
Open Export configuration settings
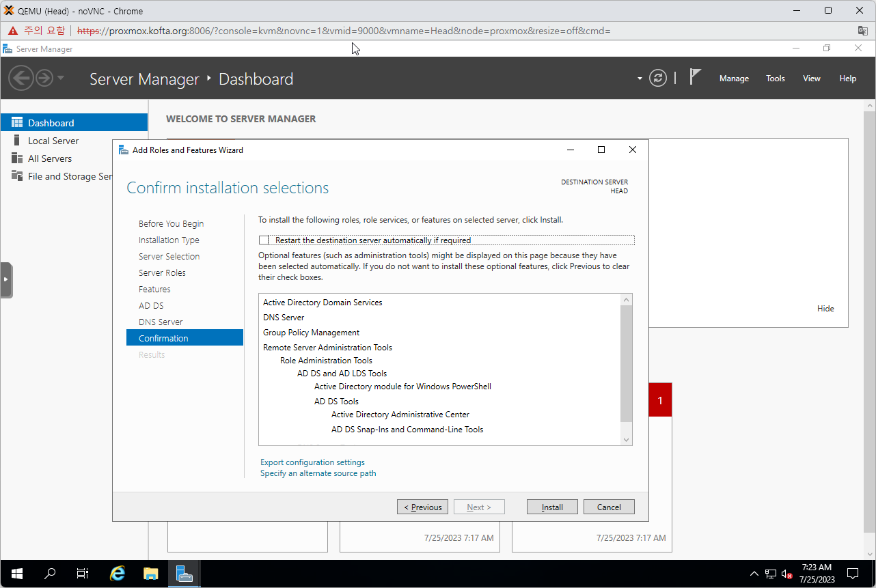(x=312, y=462)
